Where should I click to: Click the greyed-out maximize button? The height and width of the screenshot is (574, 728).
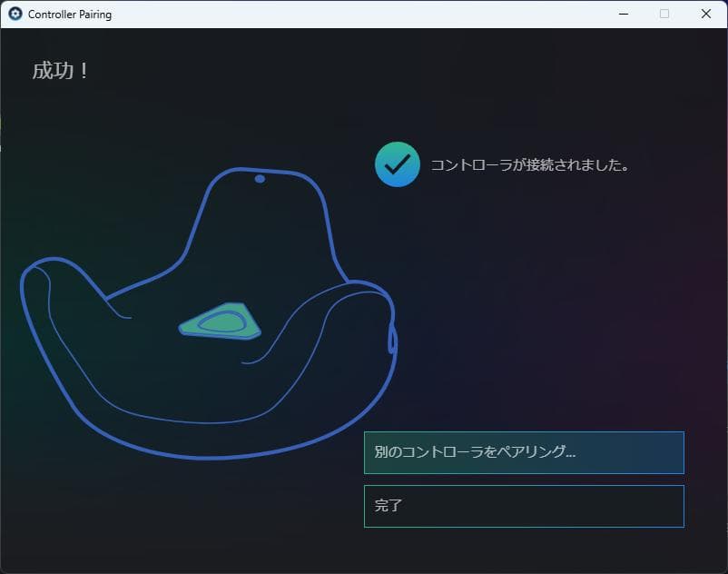pyautogui.click(x=664, y=14)
